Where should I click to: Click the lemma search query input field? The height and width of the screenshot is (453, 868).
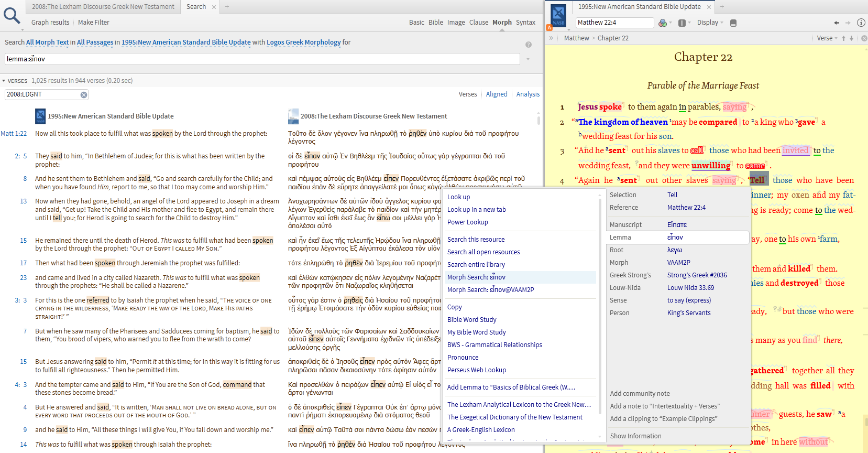(262, 59)
